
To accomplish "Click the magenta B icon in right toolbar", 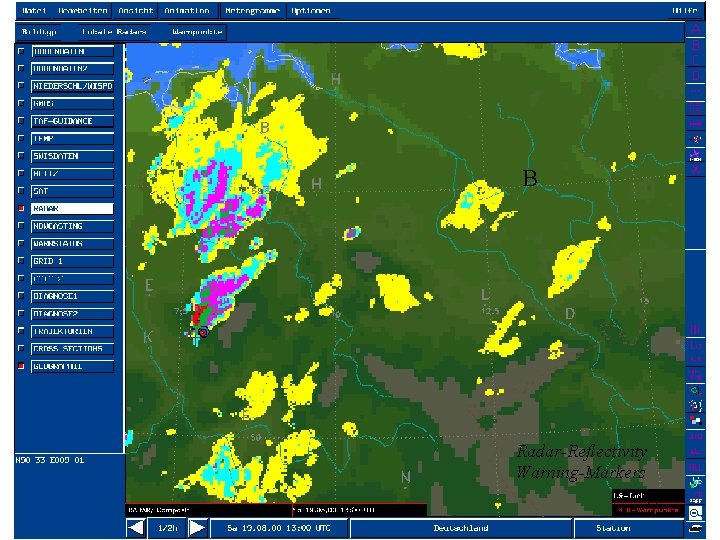I will (696, 45).
